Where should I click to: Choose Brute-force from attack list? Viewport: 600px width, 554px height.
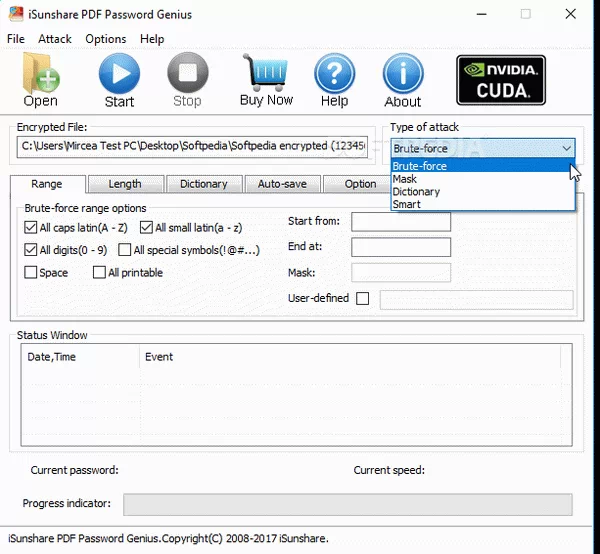pos(483,166)
